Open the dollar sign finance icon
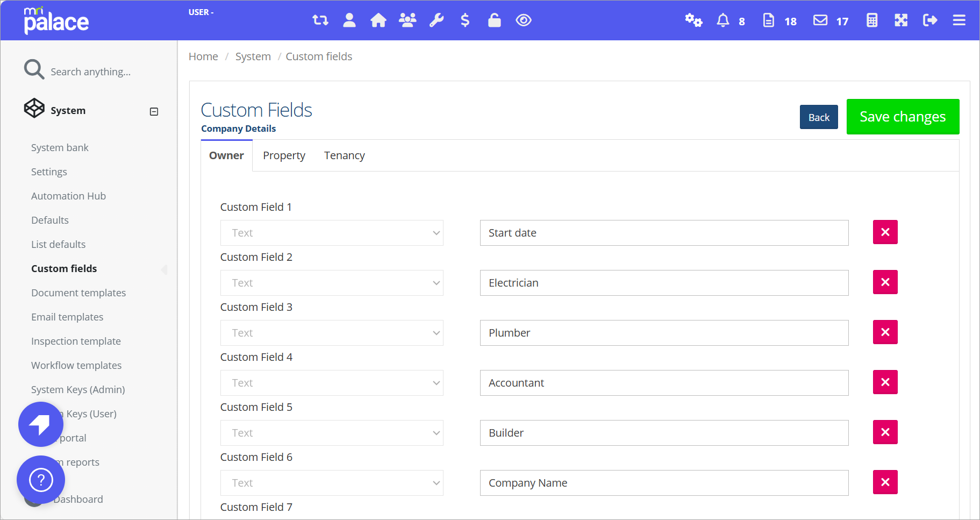 (466, 20)
